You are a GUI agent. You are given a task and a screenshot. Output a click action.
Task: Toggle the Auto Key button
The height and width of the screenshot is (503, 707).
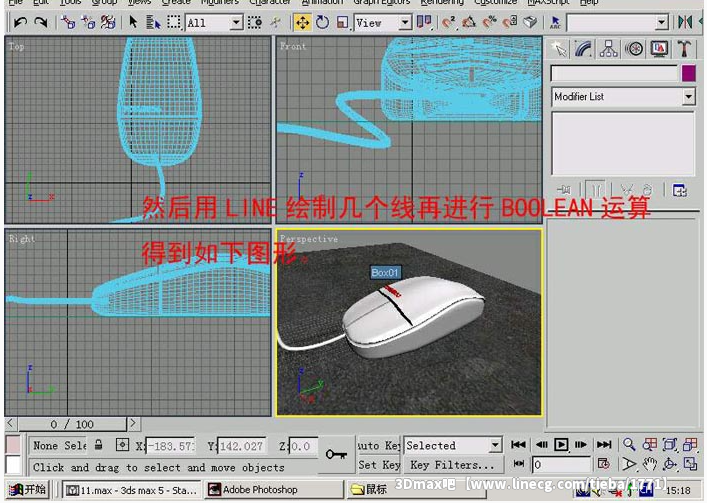(379, 445)
